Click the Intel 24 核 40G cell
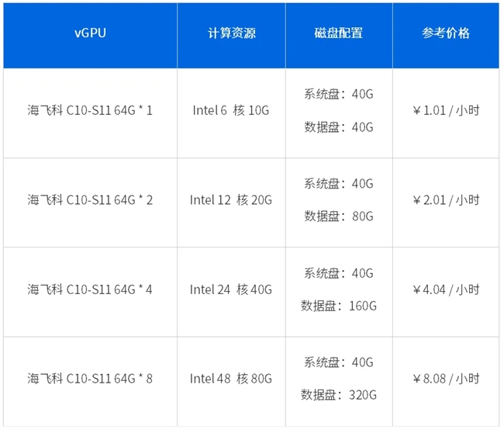Screen dimensions: 504x433 [x=231, y=289]
